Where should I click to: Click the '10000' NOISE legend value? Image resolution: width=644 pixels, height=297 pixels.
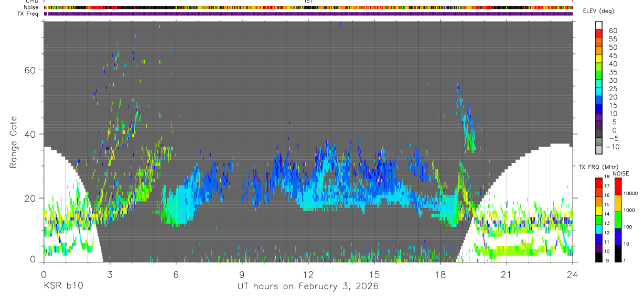(631, 194)
